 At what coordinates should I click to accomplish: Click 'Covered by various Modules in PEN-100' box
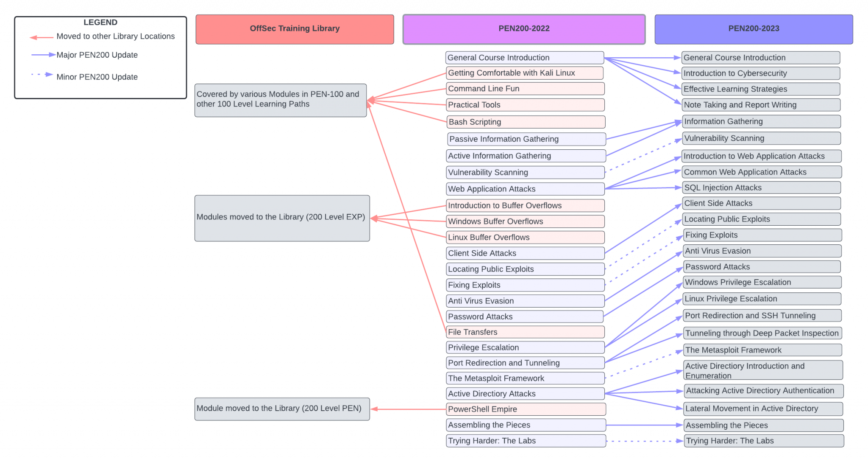[281, 100]
